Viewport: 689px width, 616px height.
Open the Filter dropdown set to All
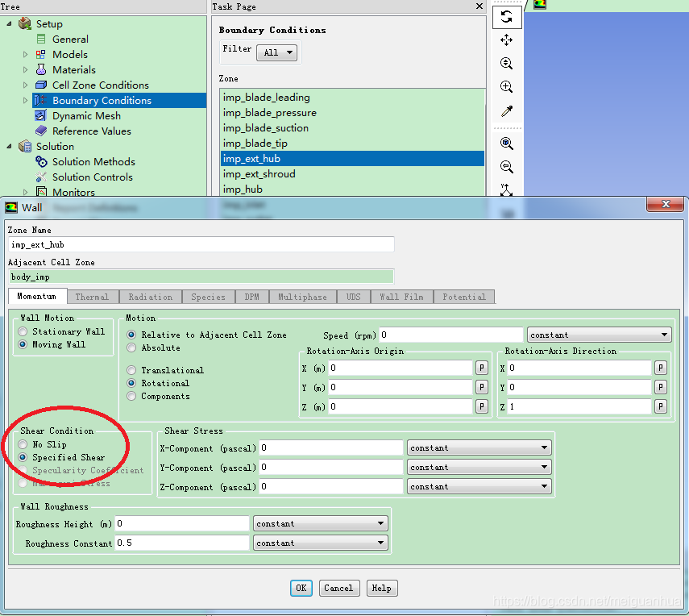pos(276,52)
